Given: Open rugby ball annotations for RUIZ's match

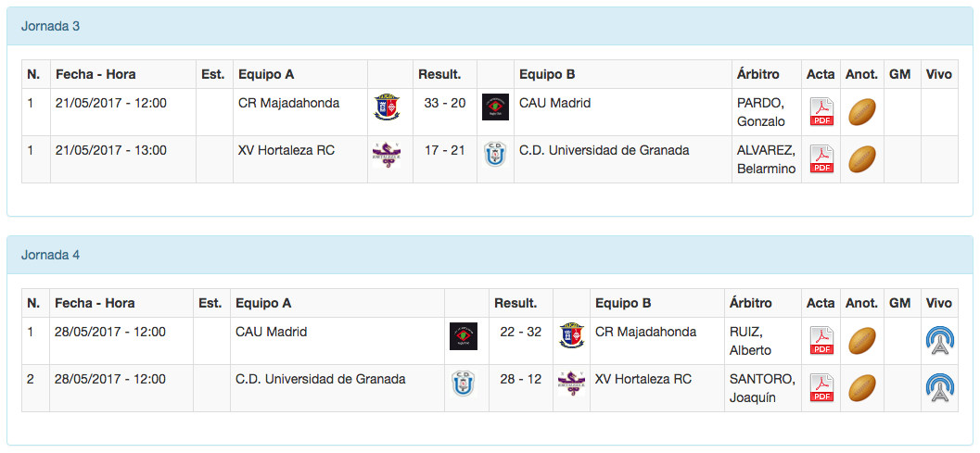Looking at the screenshot, I should 862,341.
